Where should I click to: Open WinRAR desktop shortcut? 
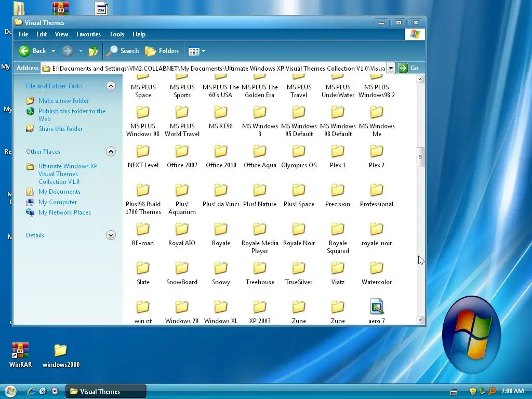[20, 354]
